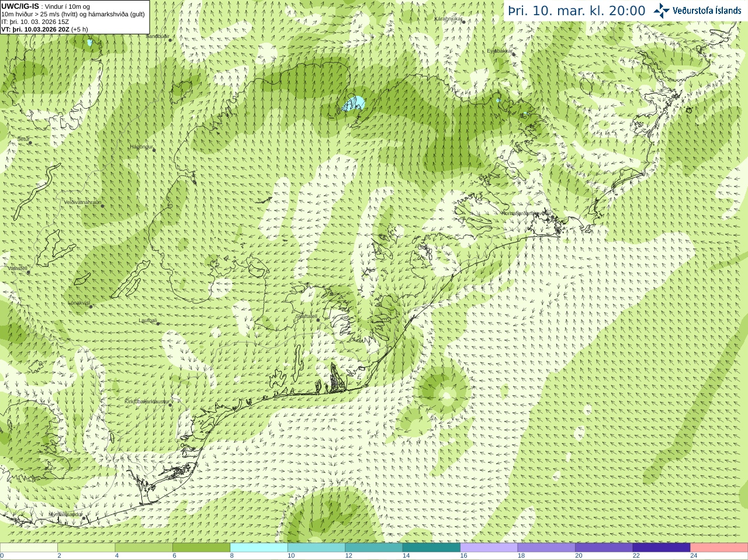
Task: Click the legend scale value 8
Action: [232, 556]
